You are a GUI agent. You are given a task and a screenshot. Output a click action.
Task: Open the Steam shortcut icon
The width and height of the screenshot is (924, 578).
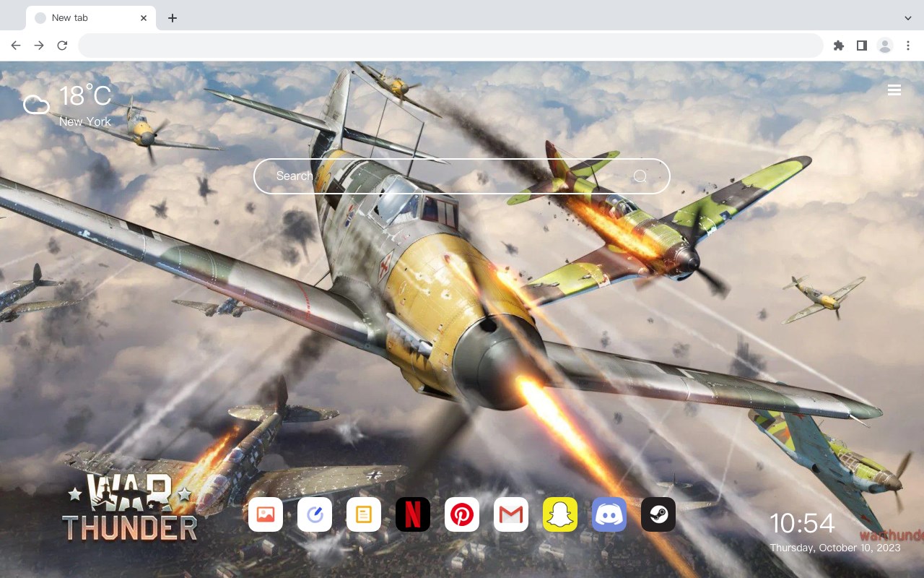[x=658, y=514]
